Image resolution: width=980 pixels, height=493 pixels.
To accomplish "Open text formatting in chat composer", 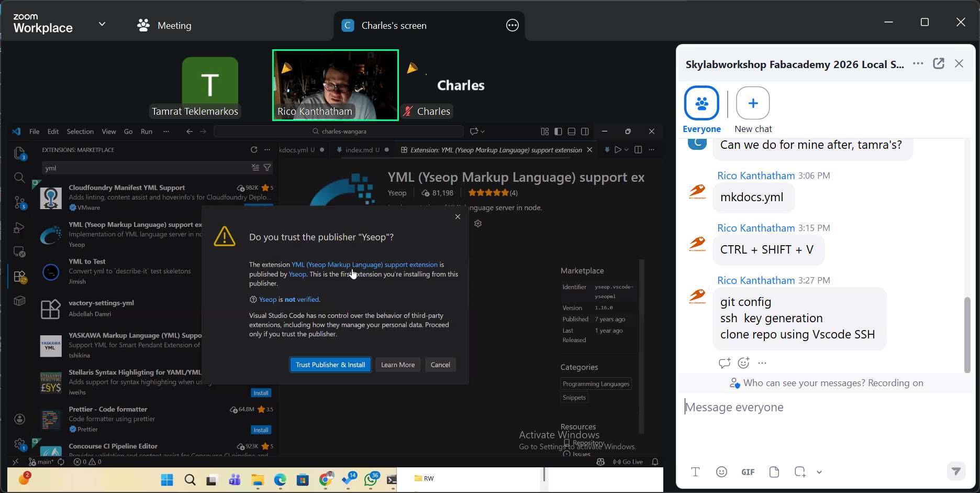I will click(x=695, y=472).
